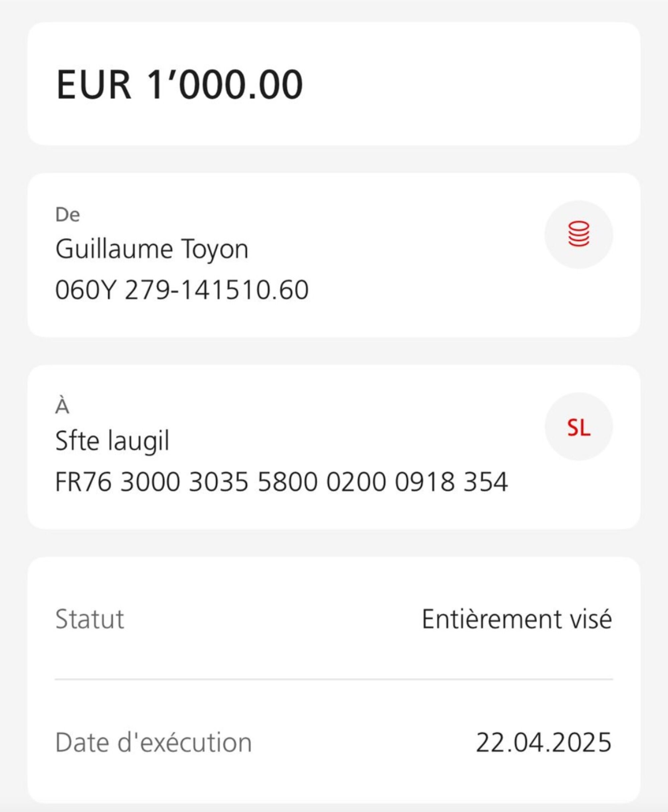Image resolution: width=668 pixels, height=812 pixels.
Task: Open sender Guillaume Toyon
Action: click(x=152, y=250)
